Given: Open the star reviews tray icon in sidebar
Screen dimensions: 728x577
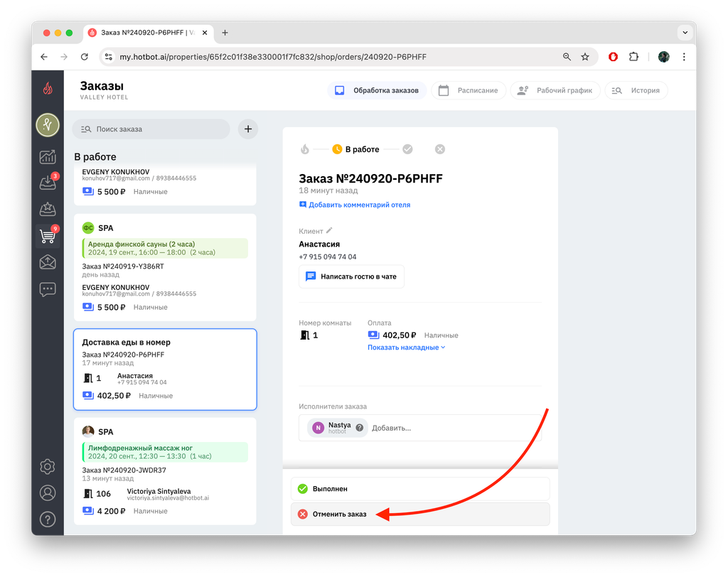Looking at the screenshot, I should [x=48, y=209].
